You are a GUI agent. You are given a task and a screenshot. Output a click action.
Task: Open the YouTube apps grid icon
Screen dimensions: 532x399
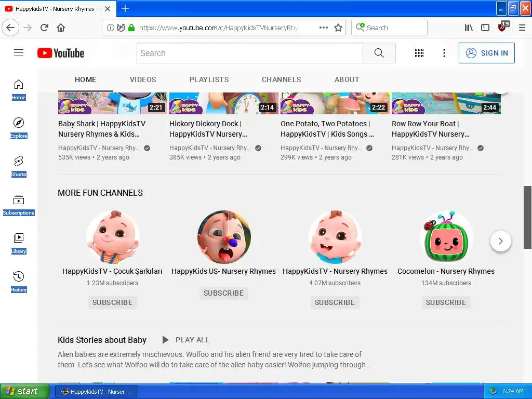pyautogui.click(x=419, y=53)
